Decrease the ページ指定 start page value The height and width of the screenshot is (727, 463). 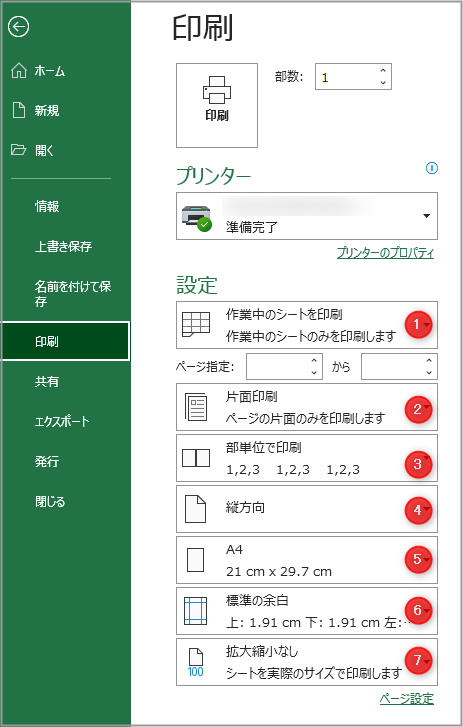[x=314, y=372]
